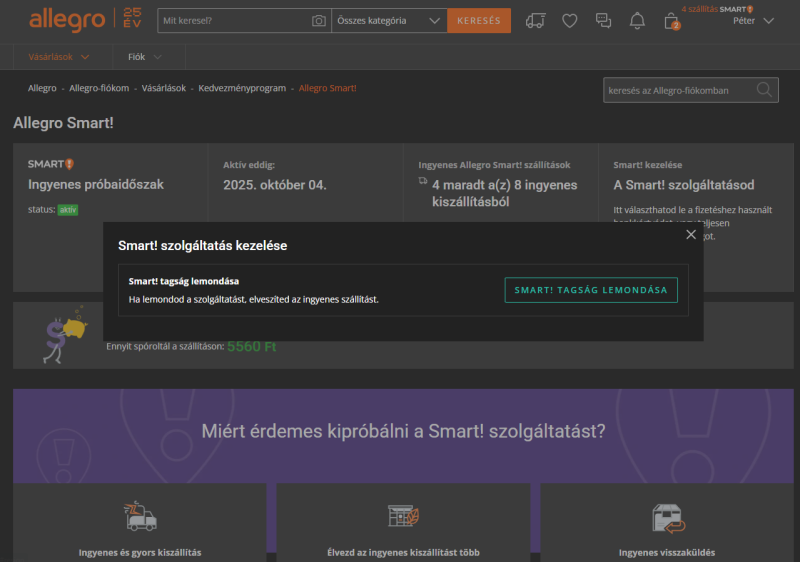Click the Ennyit spóroltál a szállításon label
Viewport: 800px width, 562px height.
point(165,346)
